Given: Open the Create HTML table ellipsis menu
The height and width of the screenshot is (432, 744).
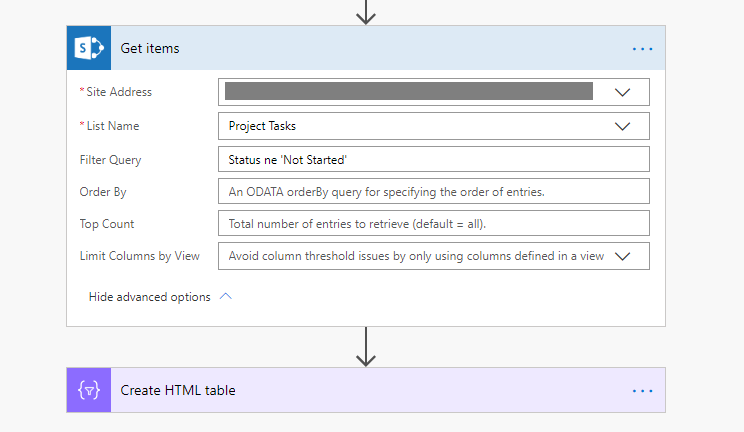Looking at the screenshot, I should 642,390.
